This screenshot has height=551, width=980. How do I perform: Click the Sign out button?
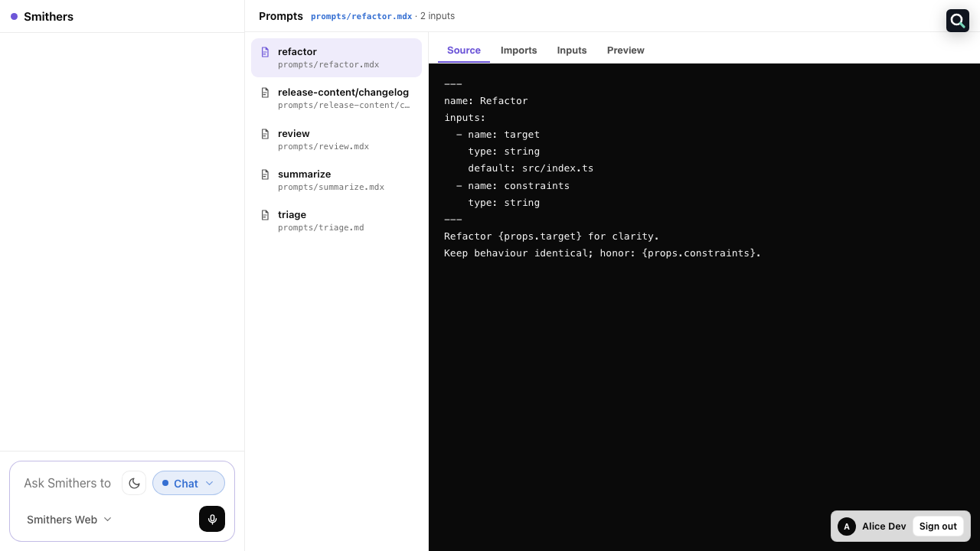938,527
